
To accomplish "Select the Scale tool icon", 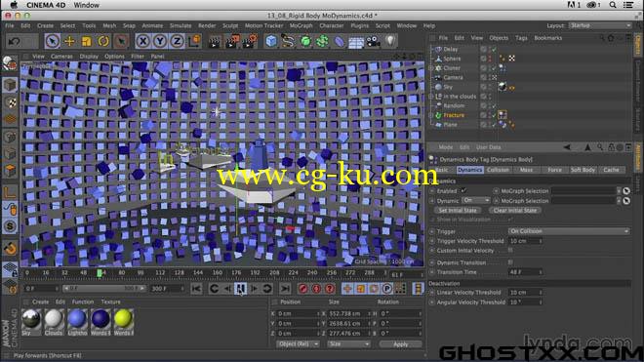I will 86,41.
